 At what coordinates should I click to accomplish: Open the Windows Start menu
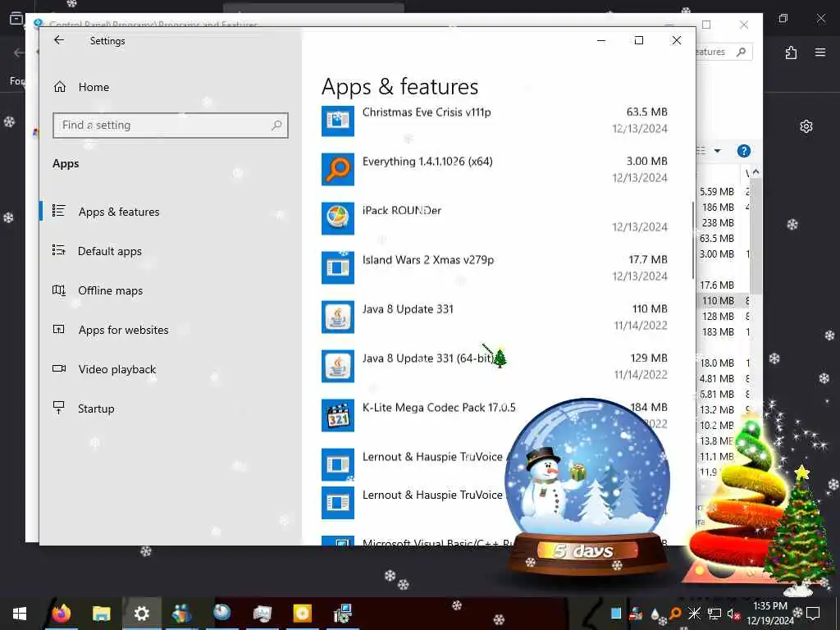pos(20,614)
